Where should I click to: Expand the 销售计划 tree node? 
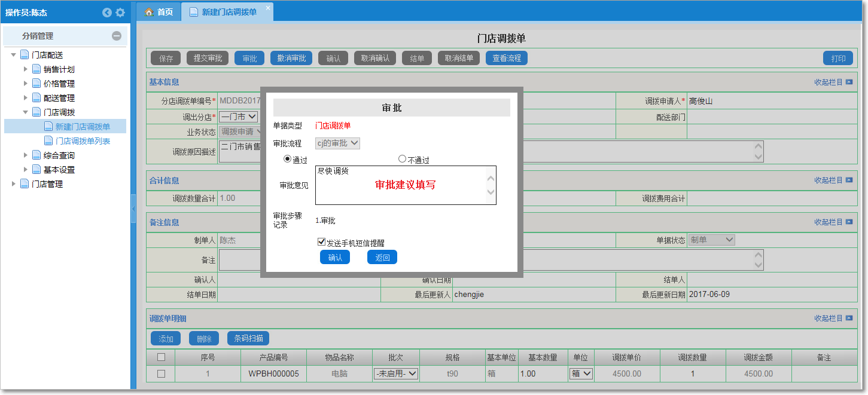[x=26, y=69]
